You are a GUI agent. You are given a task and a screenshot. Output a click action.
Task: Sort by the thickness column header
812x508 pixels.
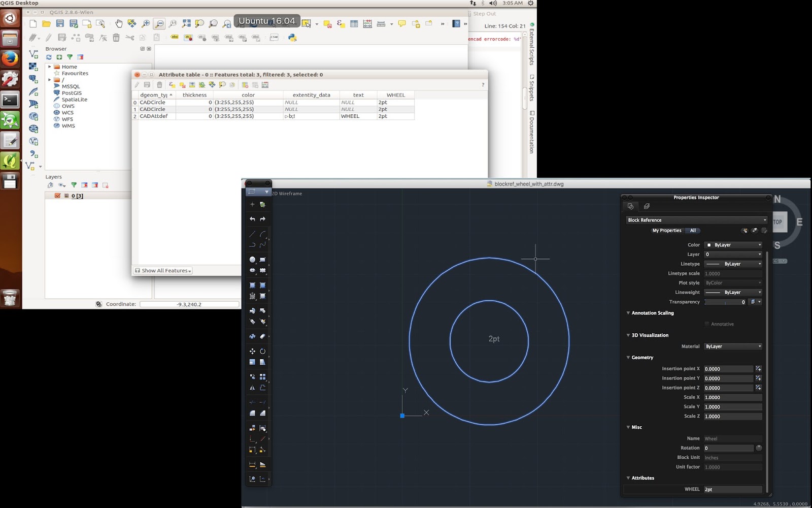[x=194, y=95]
